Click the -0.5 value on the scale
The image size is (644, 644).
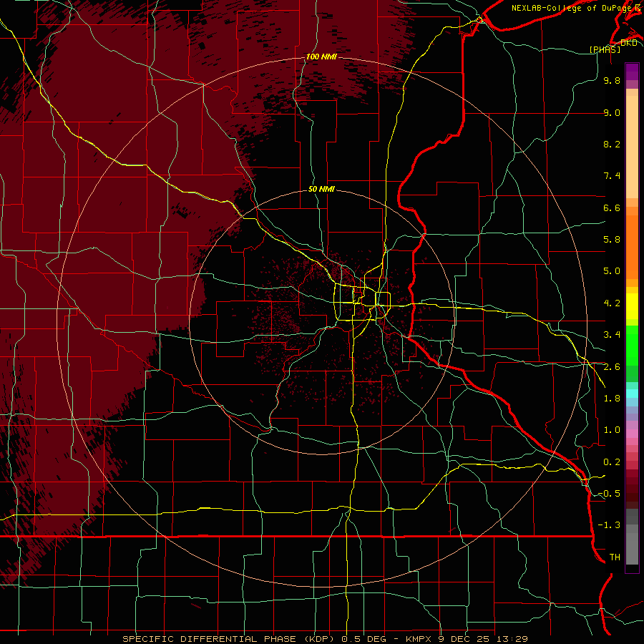(609, 494)
